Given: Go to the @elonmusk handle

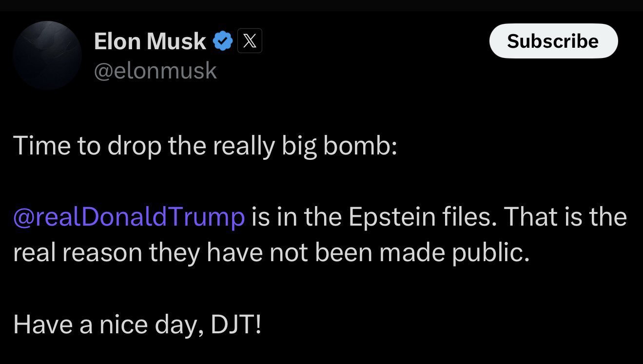Looking at the screenshot, I should [155, 71].
